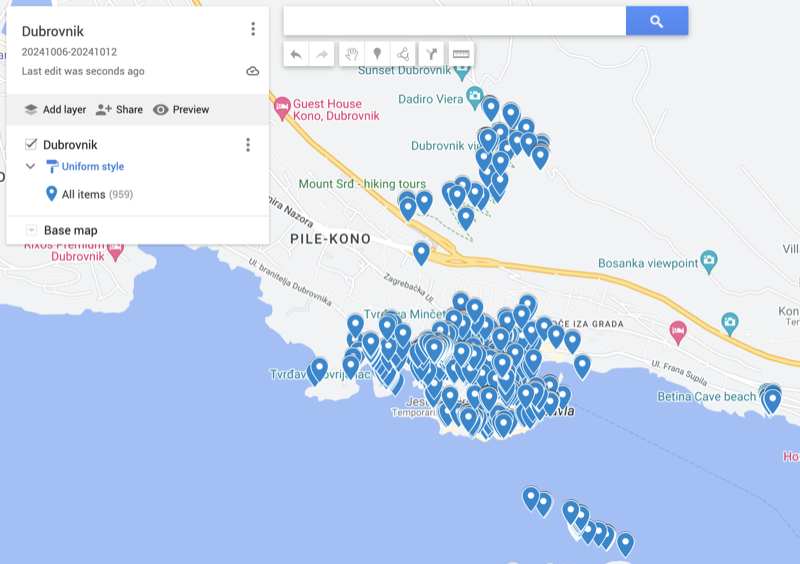The width and height of the screenshot is (800, 564).
Task: Click the Undo arrow in the toolbar
Action: coord(296,54)
